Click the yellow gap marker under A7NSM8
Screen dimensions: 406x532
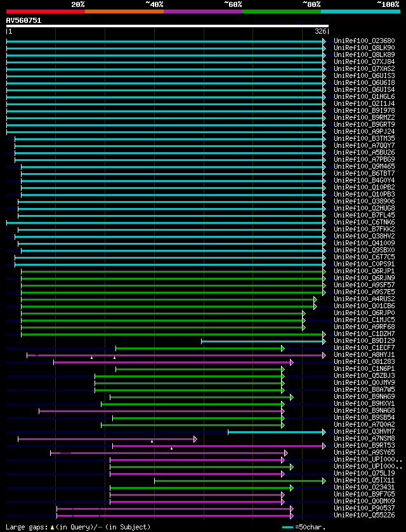tap(152, 442)
